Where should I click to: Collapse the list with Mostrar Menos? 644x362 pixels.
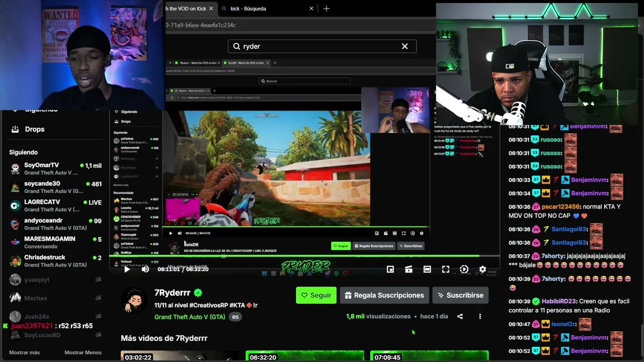coord(83,352)
